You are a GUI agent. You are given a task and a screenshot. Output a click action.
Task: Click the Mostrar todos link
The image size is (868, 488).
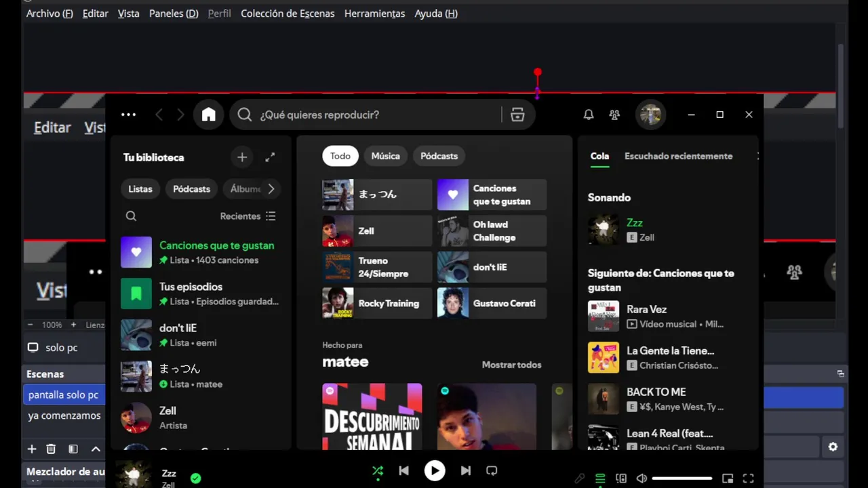tap(511, 365)
